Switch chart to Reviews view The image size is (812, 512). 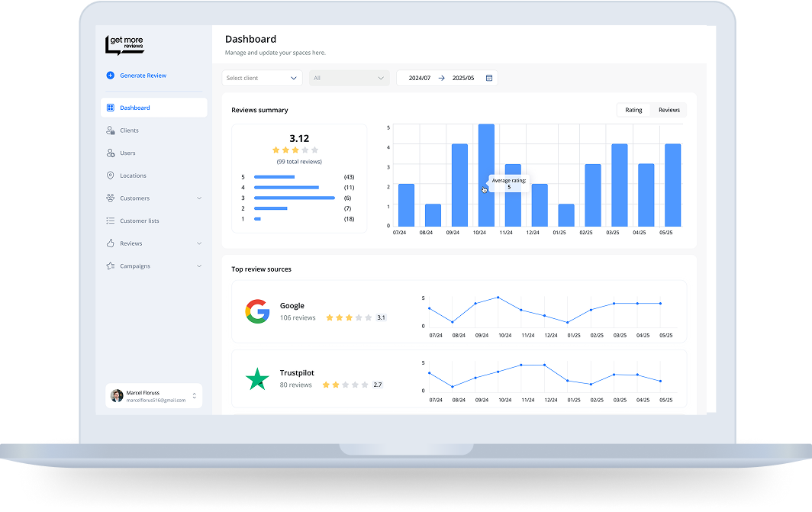[x=669, y=110]
